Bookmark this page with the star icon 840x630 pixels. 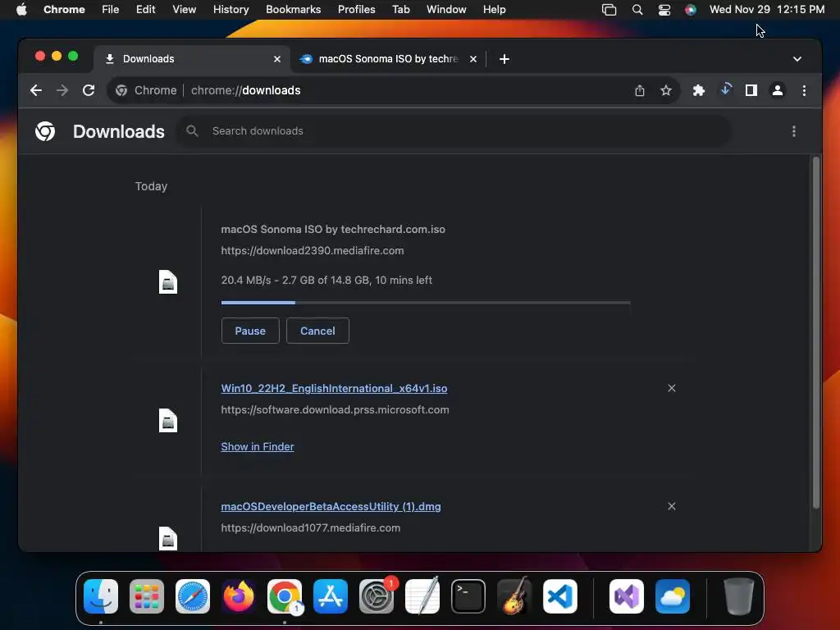[666, 90]
